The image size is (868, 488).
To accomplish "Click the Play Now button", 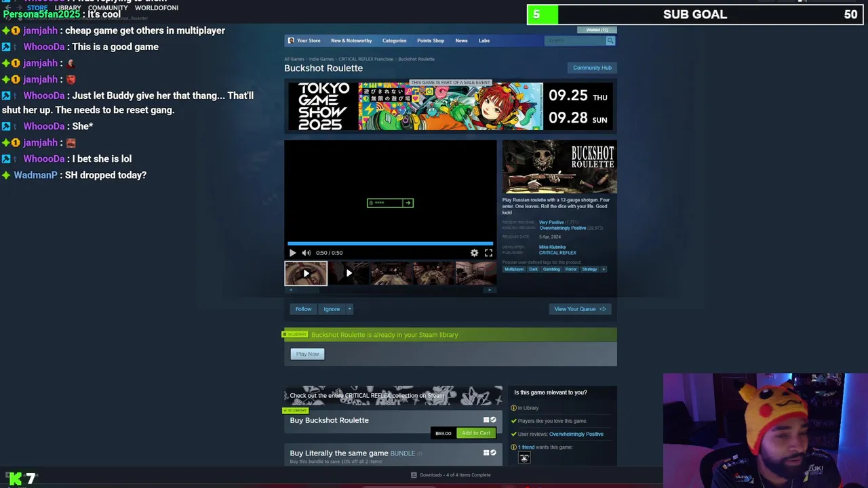I will coord(307,354).
